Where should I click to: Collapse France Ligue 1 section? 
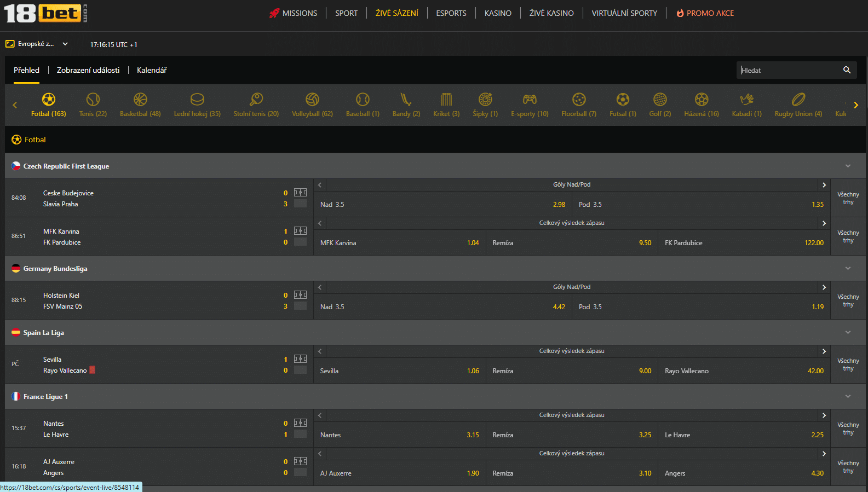(848, 396)
